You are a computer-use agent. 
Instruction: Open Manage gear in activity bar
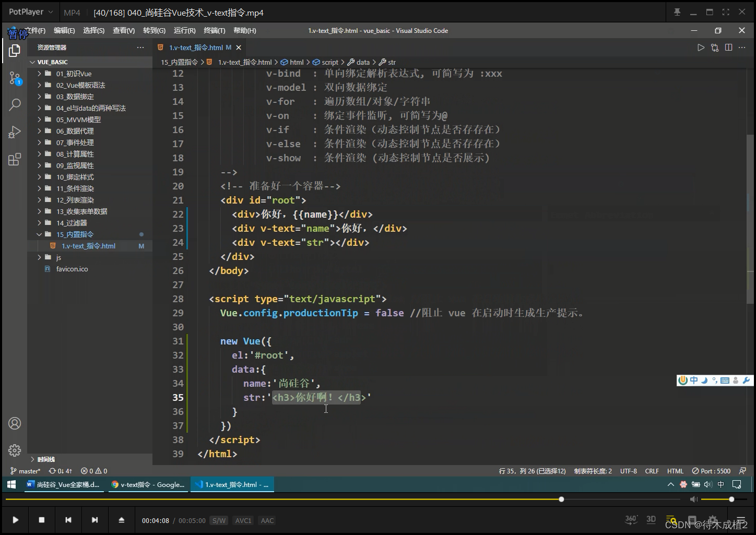pyautogui.click(x=15, y=450)
